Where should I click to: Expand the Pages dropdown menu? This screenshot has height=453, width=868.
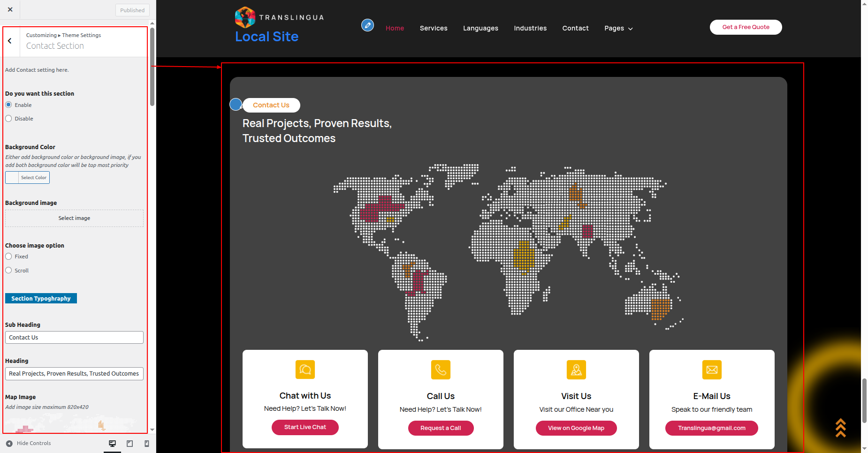tap(618, 29)
